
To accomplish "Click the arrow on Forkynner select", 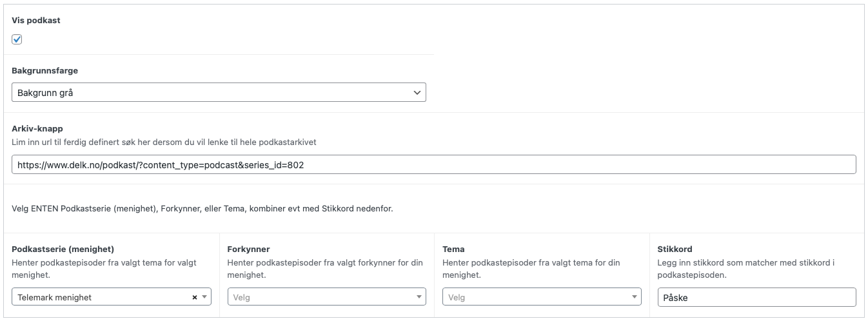I will [x=419, y=297].
